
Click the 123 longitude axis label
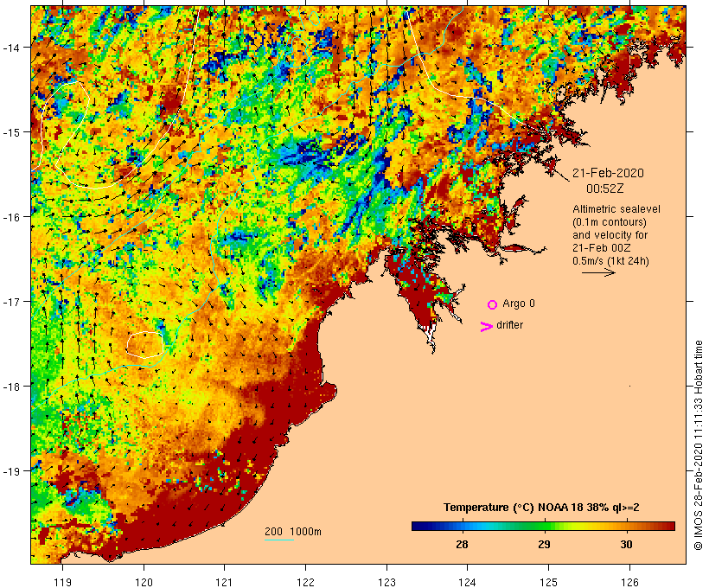[386, 582]
